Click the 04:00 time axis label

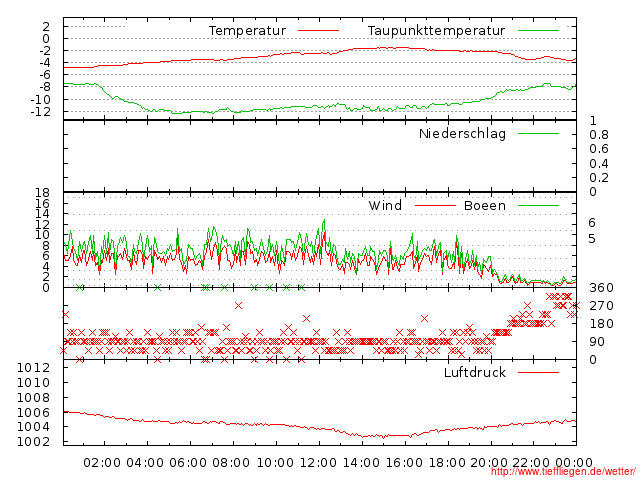(x=145, y=462)
